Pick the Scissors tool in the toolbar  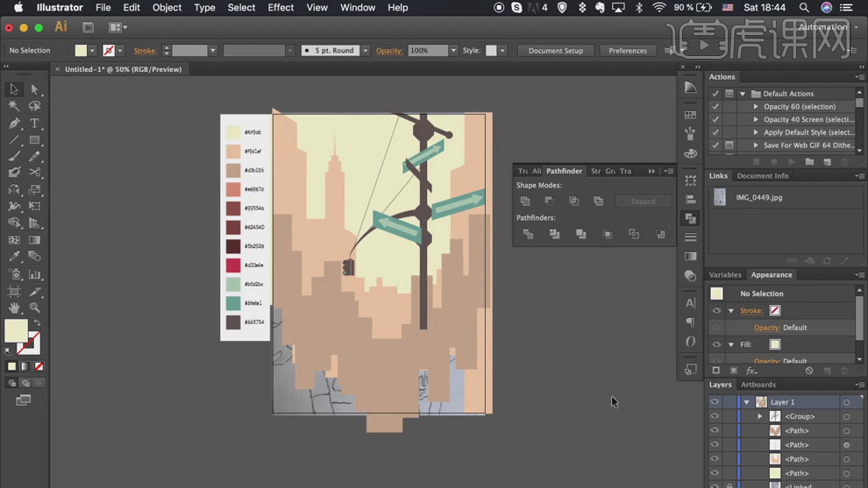pyautogui.click(x=35, y=173)
